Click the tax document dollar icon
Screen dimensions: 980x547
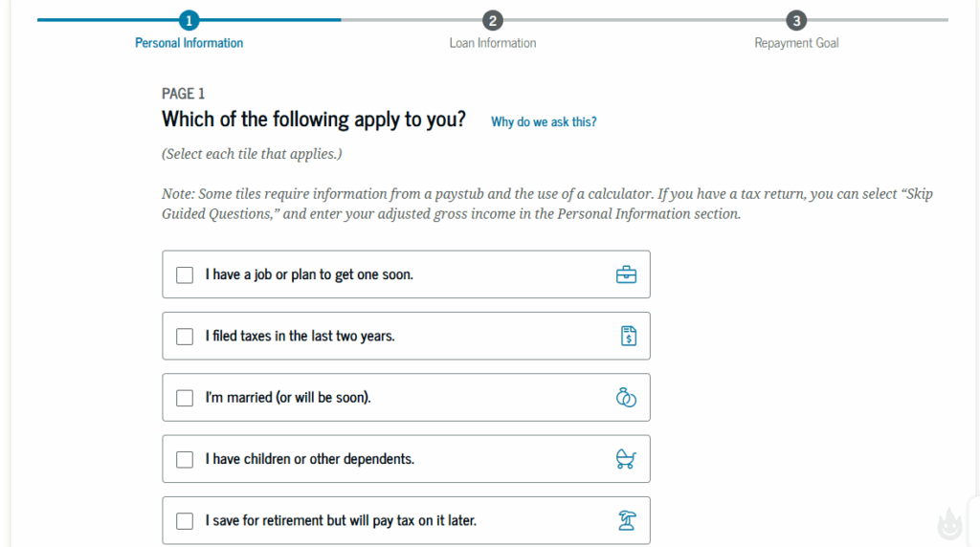(x=628, y=336)
